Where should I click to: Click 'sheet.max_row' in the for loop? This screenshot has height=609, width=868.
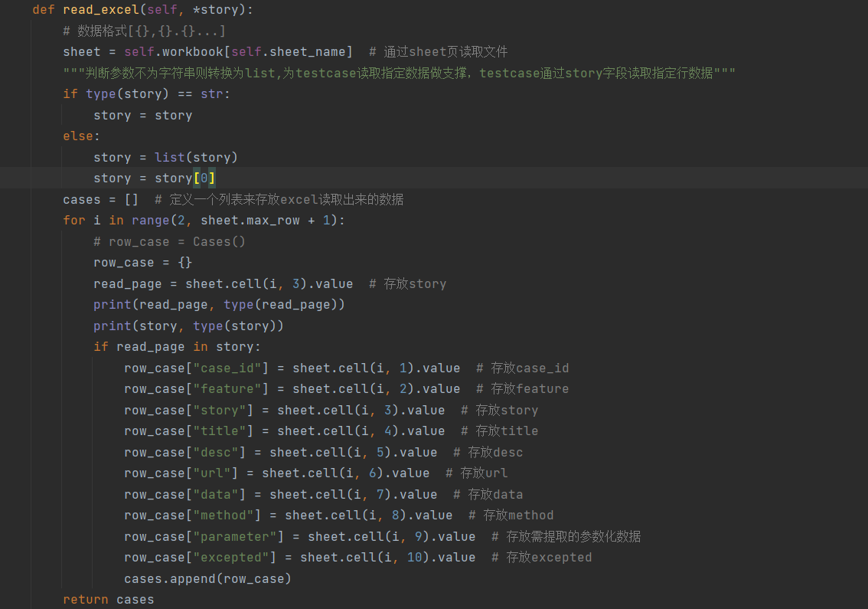tap(250, 221)
